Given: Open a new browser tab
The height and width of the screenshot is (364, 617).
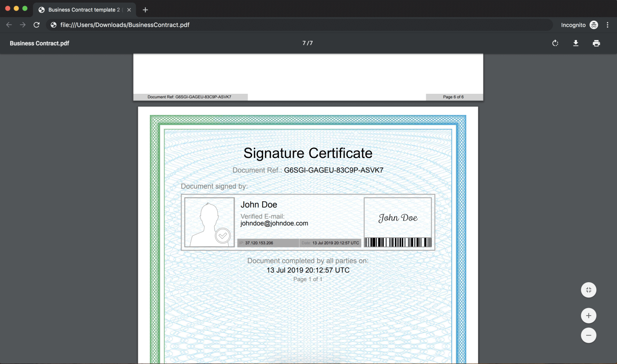Looking at the screenshot, I should (x=145, y=10).
